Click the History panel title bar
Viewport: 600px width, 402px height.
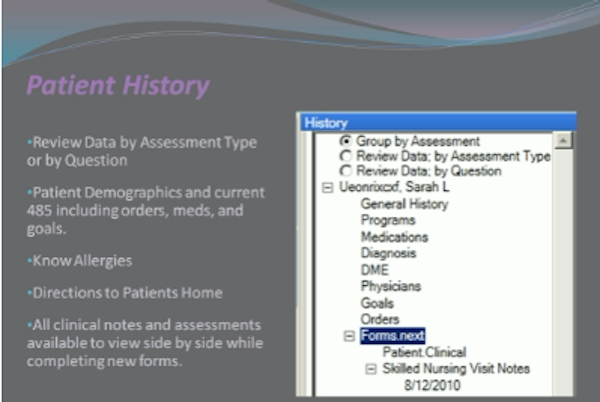point(438,123)
